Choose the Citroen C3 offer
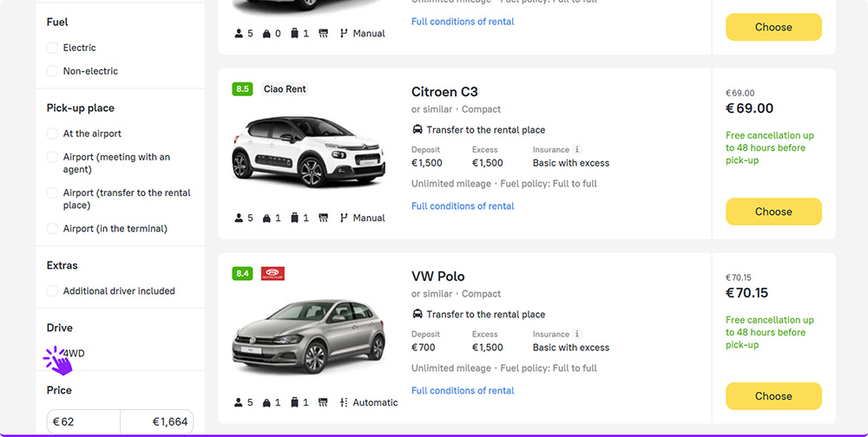The image size is (868, 437). point(773,212)
